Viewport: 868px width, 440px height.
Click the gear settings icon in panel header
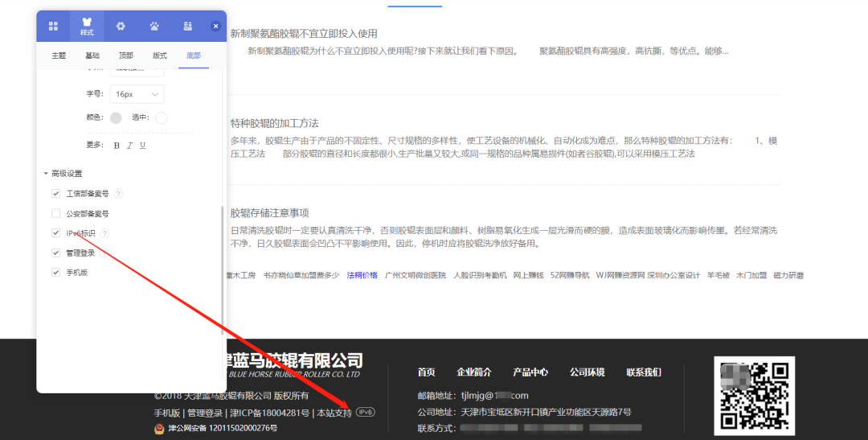tap(121, 27)
